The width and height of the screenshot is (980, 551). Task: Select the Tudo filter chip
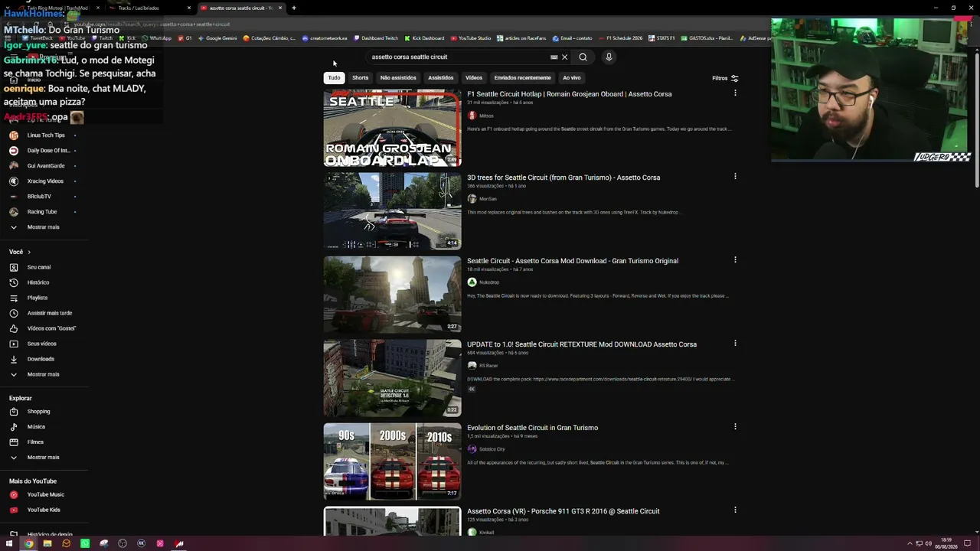(334, 77)
